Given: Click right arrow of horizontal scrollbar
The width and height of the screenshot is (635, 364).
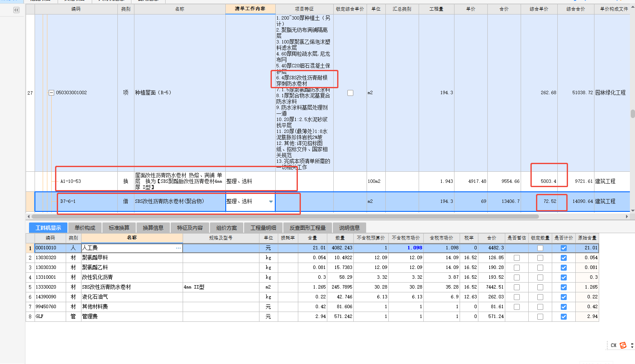Looking at the screenshot, I should click(x=627, y=217).
